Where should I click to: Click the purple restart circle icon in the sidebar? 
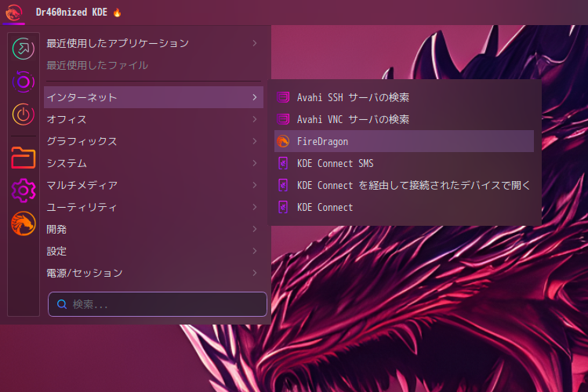[x=24, y=82]
